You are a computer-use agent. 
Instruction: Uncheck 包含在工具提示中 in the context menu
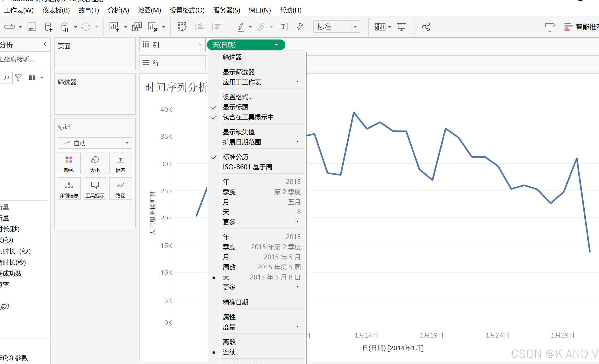click(x=248, y=117)
